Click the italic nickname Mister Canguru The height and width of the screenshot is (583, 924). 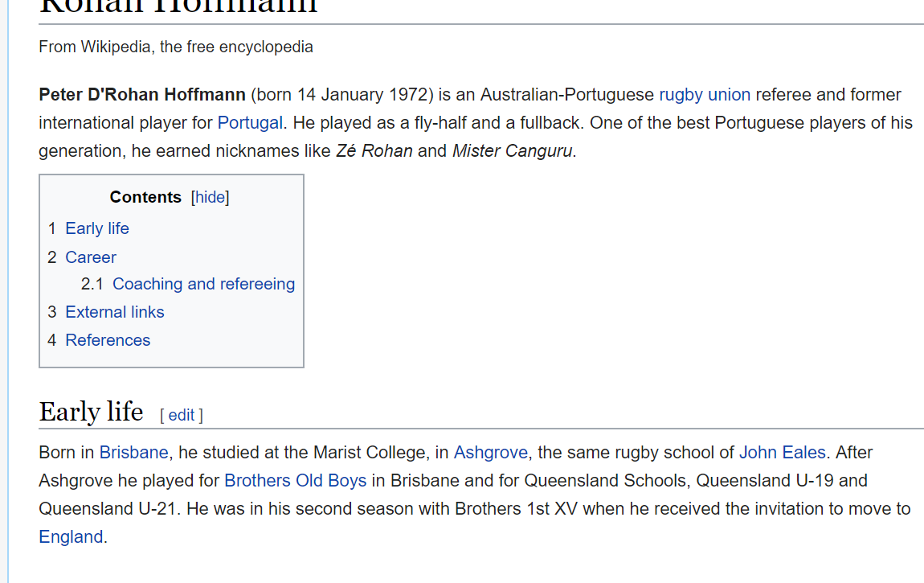pos(512,151)
